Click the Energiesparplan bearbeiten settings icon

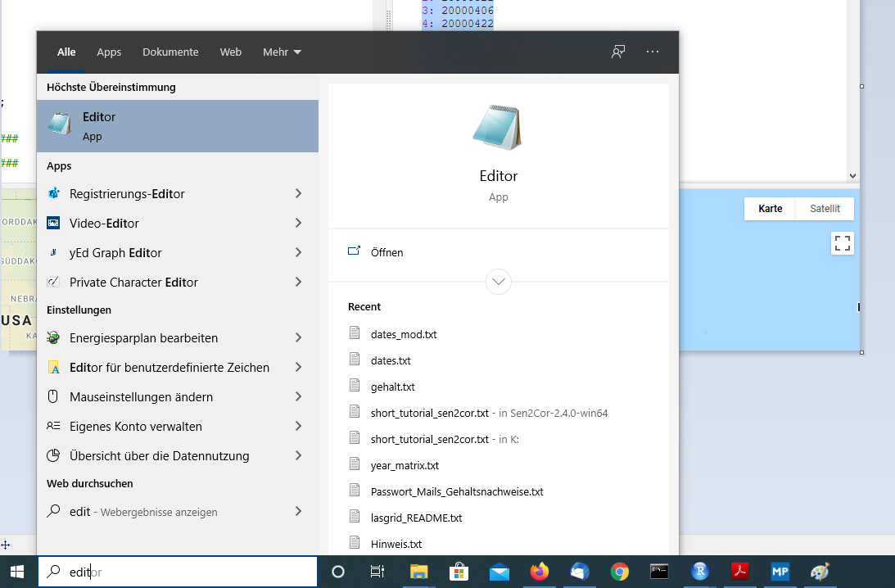point(54,338)
